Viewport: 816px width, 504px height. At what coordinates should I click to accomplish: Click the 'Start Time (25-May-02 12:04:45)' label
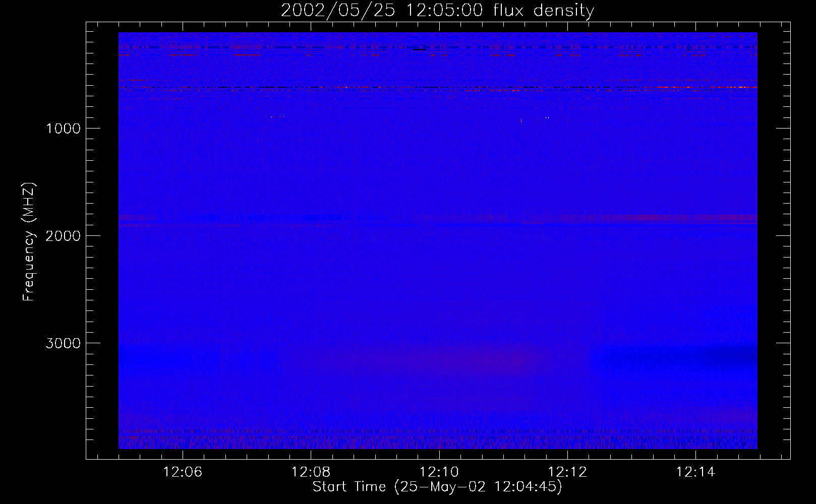coord(437,487)
